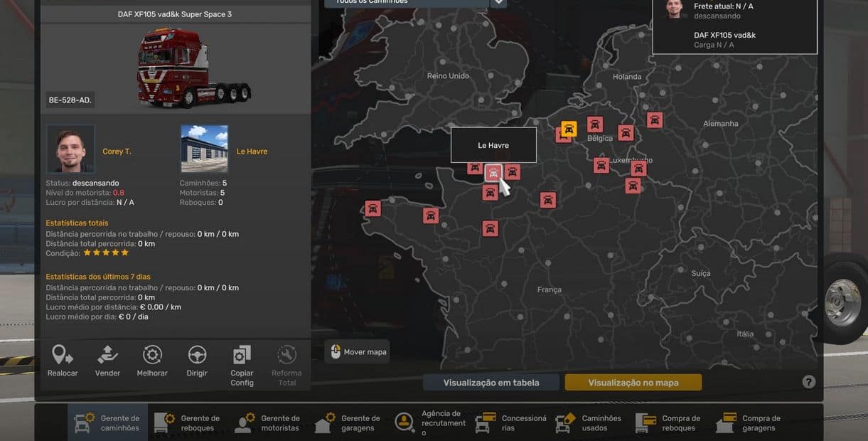This screenshot has width=868, height=441.
Task: Switch to Visualização em tabela view
Action: pyautogui.click(x=491, y=383)
